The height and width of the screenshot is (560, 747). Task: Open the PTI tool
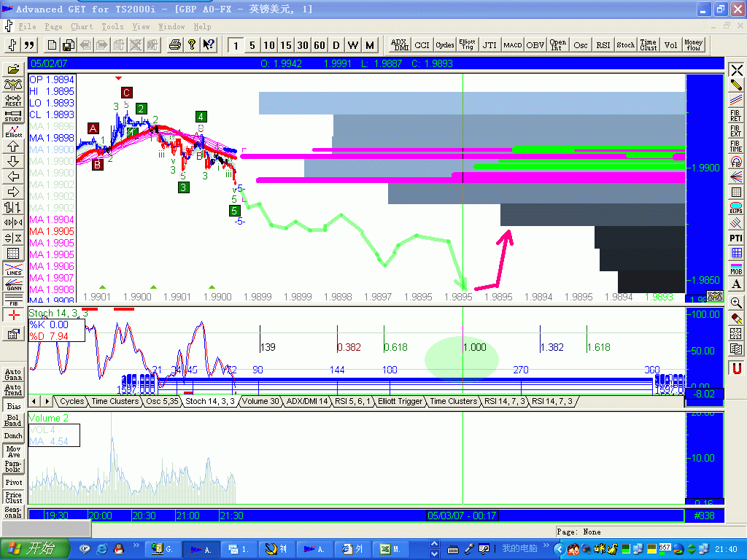pyautogui.click(x=736, y=238)
